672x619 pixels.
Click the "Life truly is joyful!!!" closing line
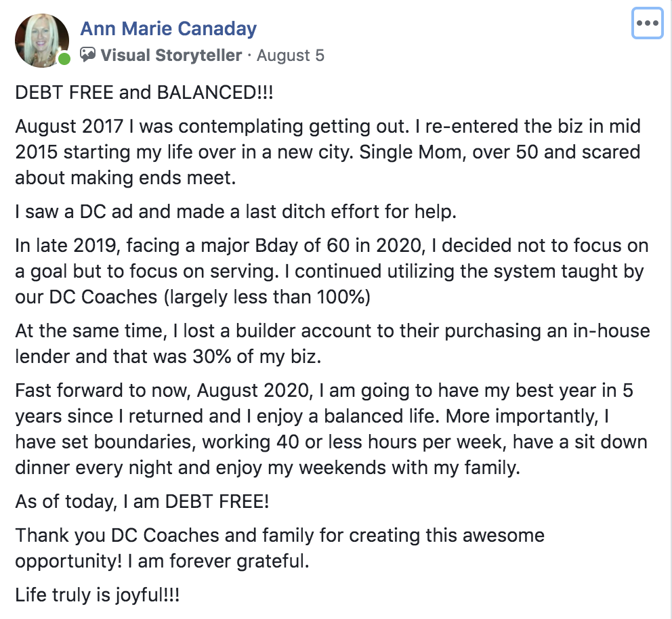(98, 595)
